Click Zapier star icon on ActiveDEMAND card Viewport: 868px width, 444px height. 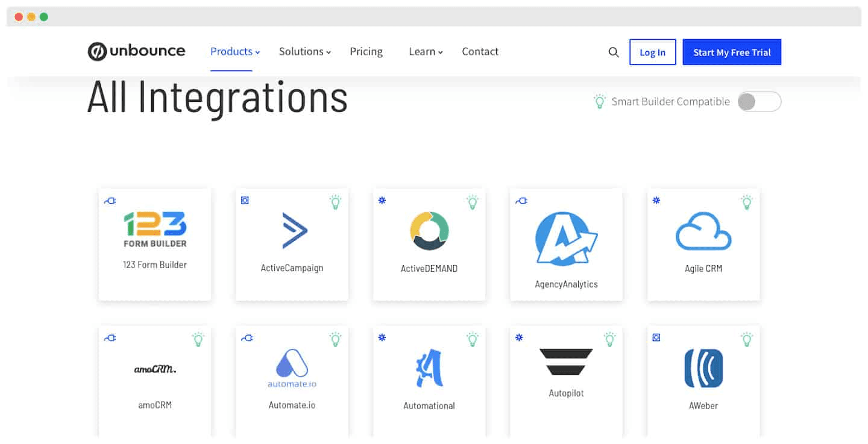pos(382,200)
